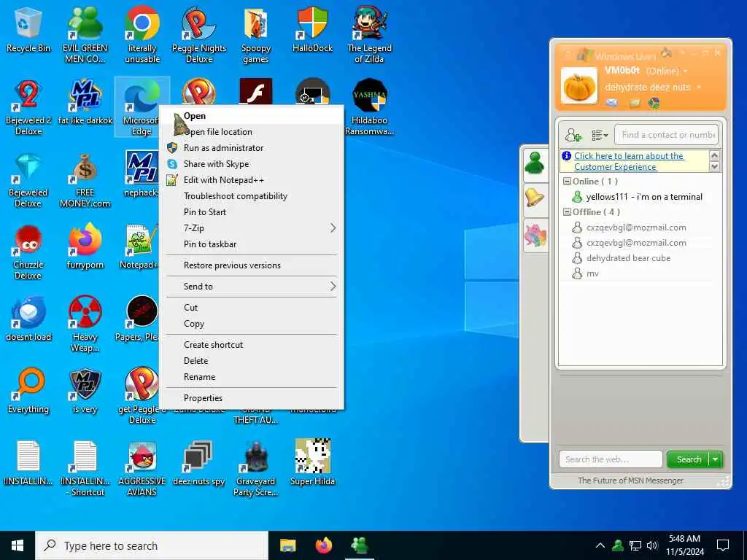
Task: Collapse the Online contacts group
Action: (567, 182)
